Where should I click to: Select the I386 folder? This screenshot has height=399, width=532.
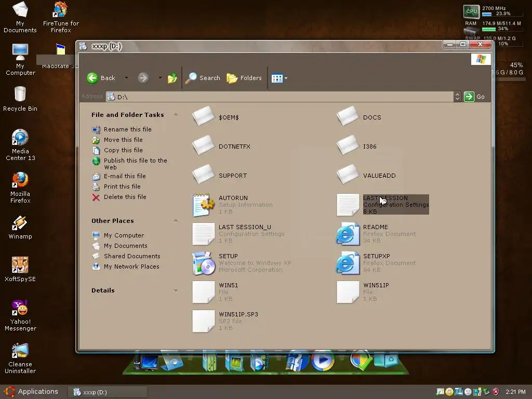point(356,145)
